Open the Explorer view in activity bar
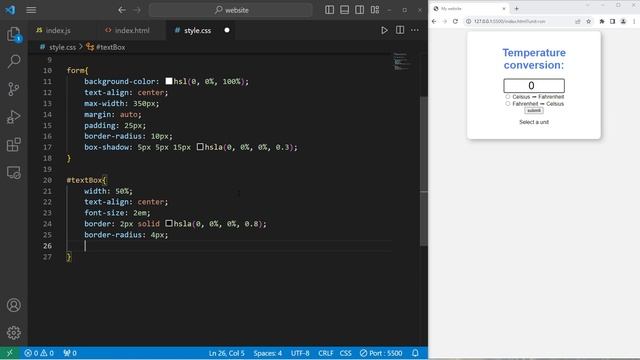The image size is (640, 360). (14, 34)
